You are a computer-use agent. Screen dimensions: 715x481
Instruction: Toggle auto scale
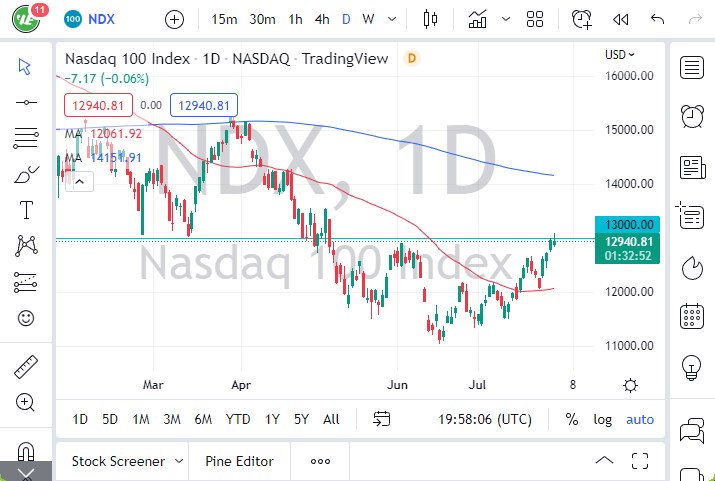point(640,419)
